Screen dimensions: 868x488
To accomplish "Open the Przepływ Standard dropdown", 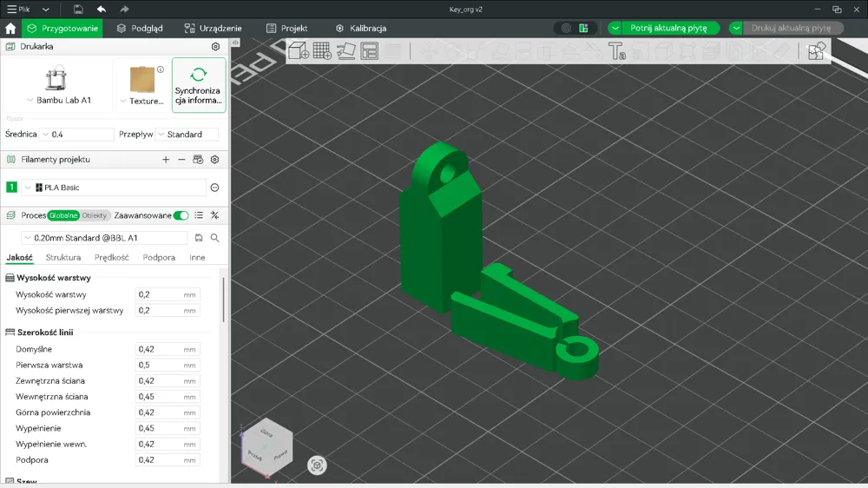I will click(x=187, y=135).
